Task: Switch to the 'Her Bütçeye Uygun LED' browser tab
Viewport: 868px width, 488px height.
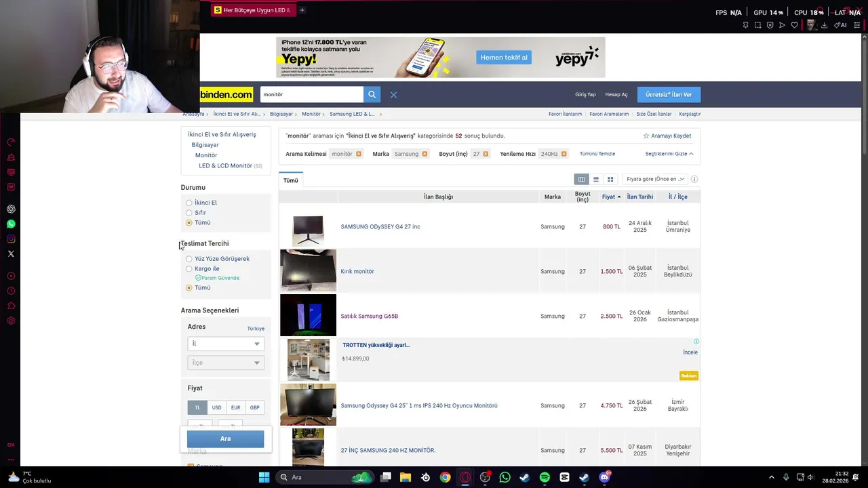Action: point(252,10)
